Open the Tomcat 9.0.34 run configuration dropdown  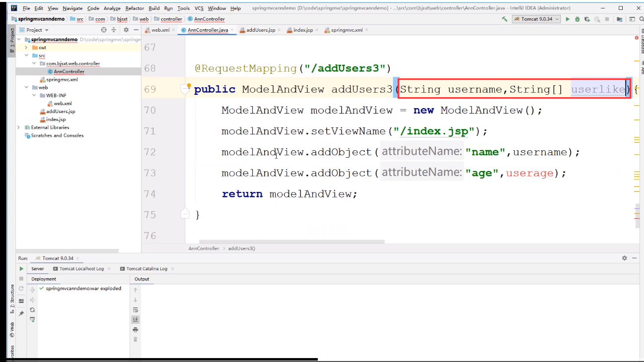(x=536, y=19)
